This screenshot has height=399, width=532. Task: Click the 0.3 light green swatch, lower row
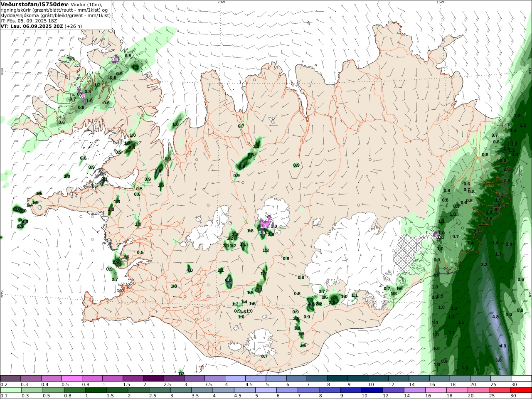(32, 390)
